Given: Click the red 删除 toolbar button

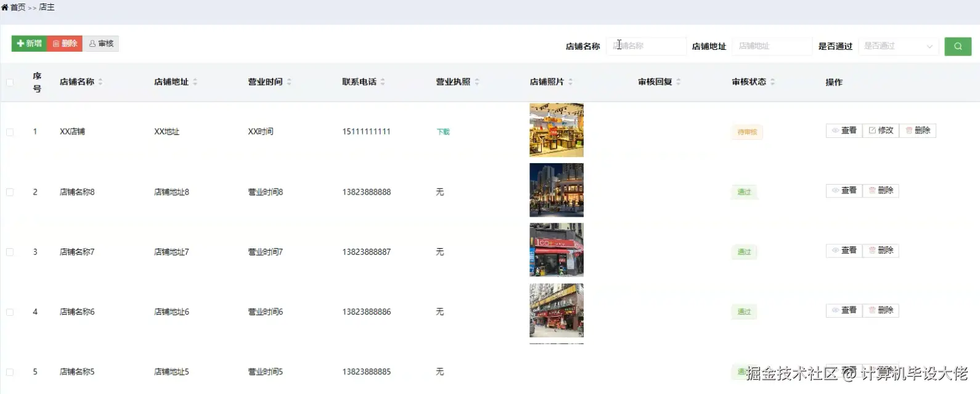Looking at the screenshot, I should pos(65,44).
